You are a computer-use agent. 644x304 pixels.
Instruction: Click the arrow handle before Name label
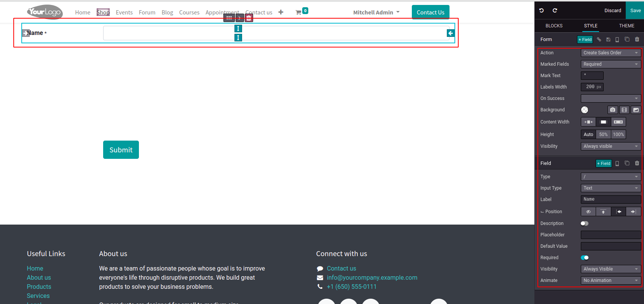(26, 33)
